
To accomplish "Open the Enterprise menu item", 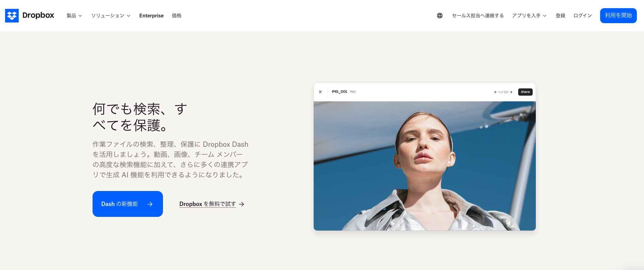I will click(x=151, y=16).
